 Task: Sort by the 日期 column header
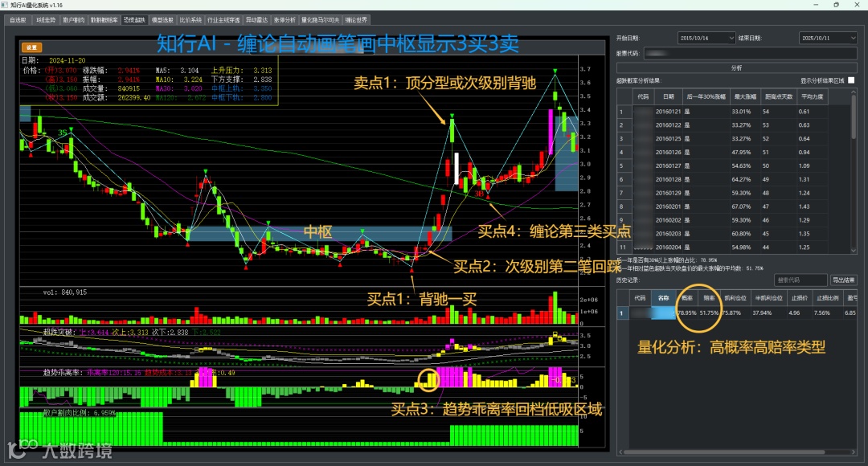coord(668,96)
